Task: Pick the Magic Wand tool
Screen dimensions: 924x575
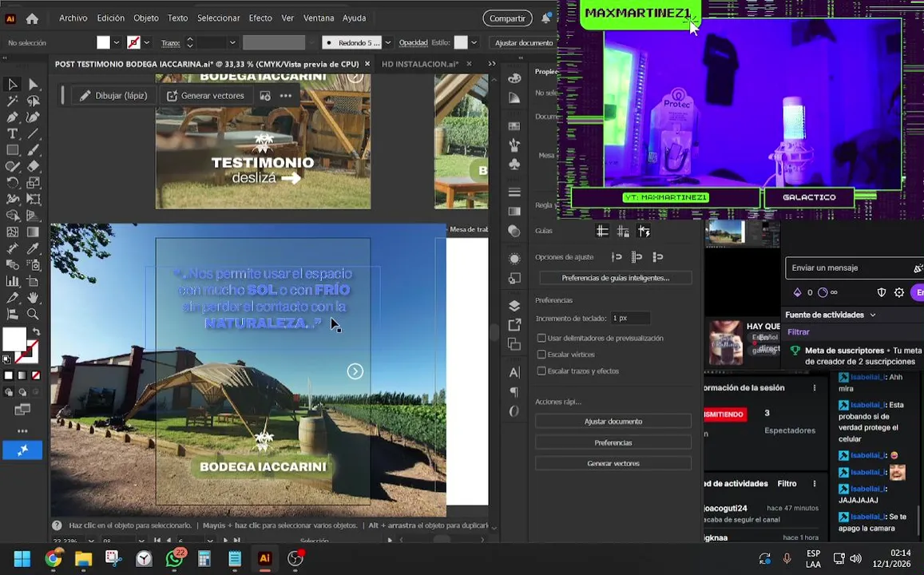Action: click(12, 101)
